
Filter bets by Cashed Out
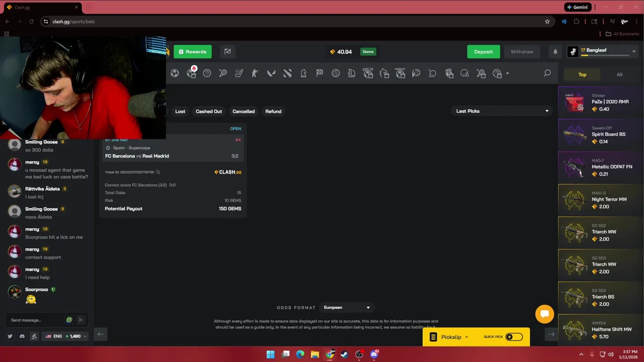(x=209, y=111)
